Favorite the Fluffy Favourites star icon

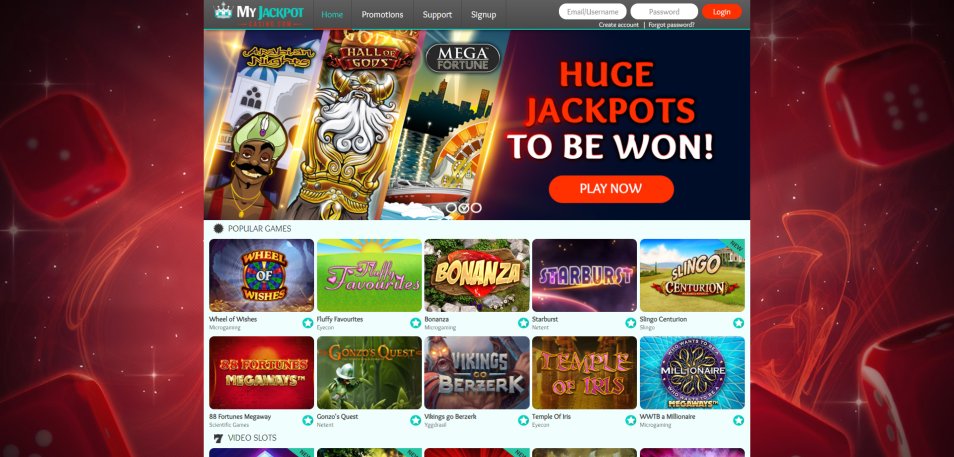(416, 323)
